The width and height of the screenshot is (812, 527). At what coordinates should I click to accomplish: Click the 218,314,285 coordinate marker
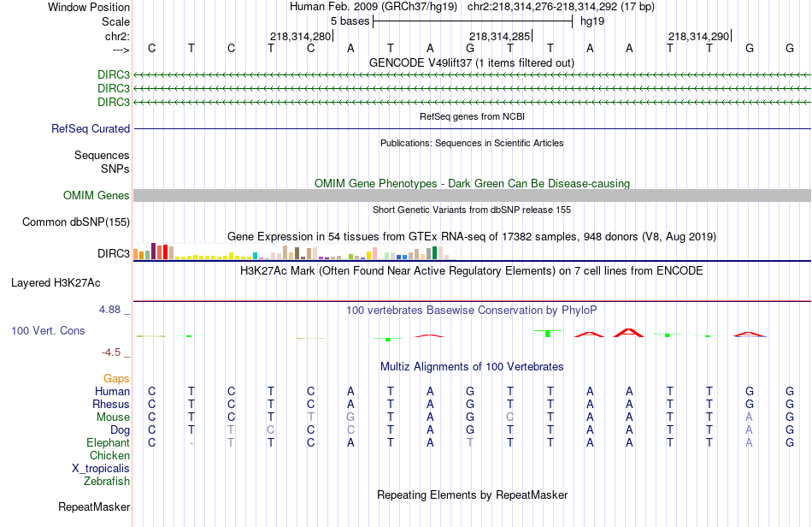pyautogui.click(x=500, y=36)
